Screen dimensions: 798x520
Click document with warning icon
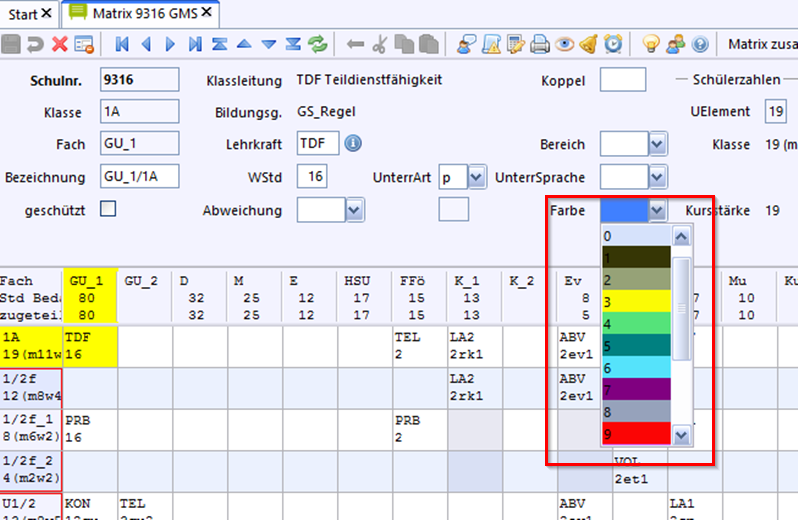pos(491,44)
